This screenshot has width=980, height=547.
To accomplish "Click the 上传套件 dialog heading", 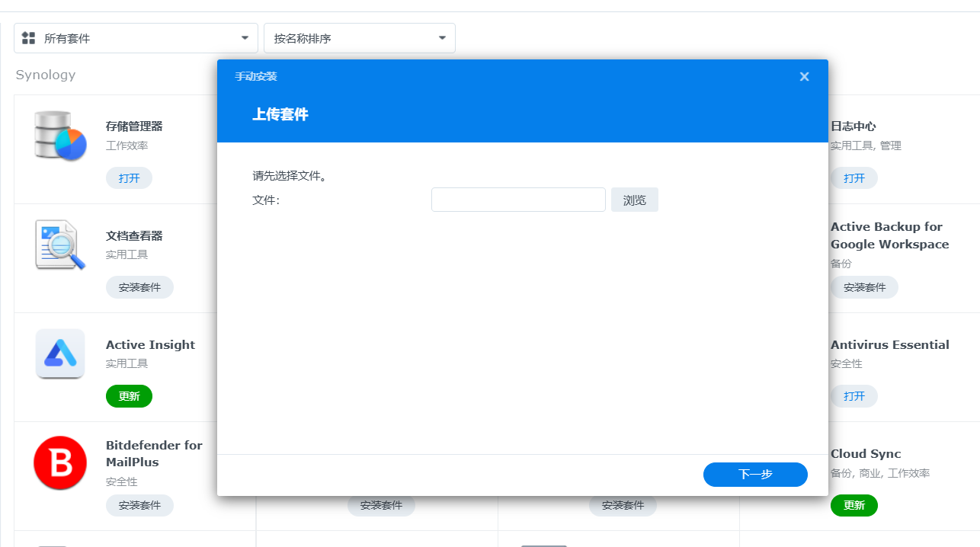I will click(x=280, y=114).
